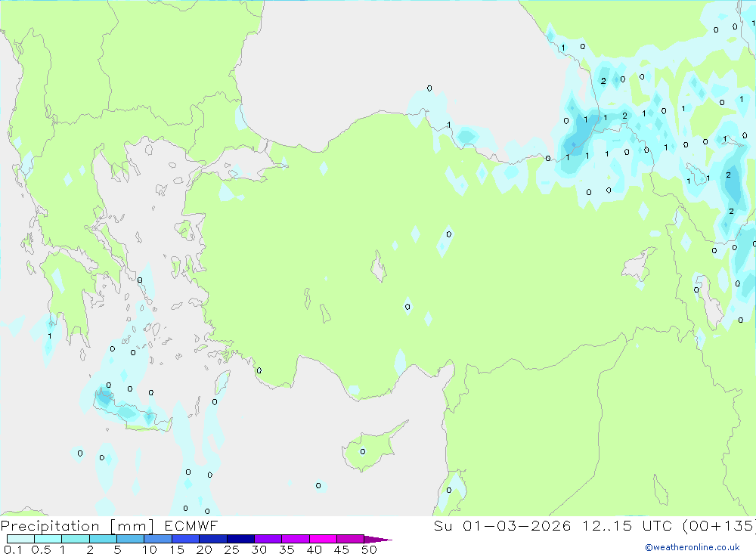Click the legend label '35'
Viewport: 756px width, 554px height.
tap(287, 549)
